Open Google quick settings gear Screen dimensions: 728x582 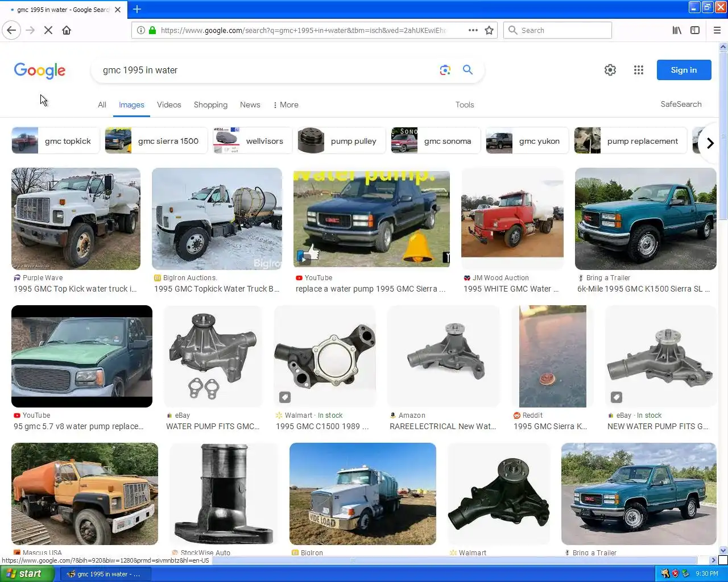[x=610, y=70]
